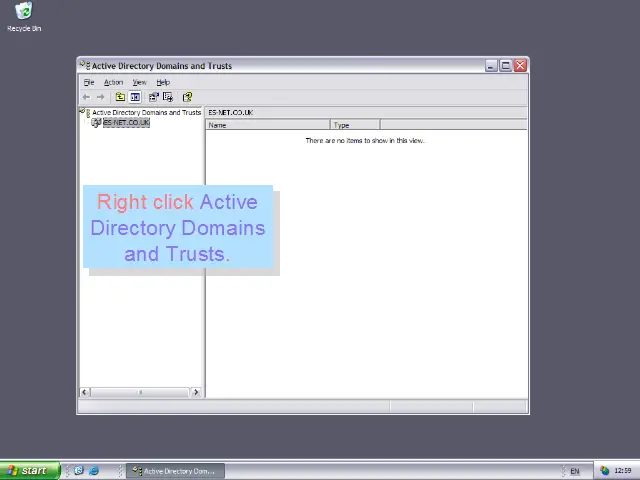Screen dimensions: 640x480
Task: Click Active Directory Dom... taskbar button
Action: click(175, 471)
